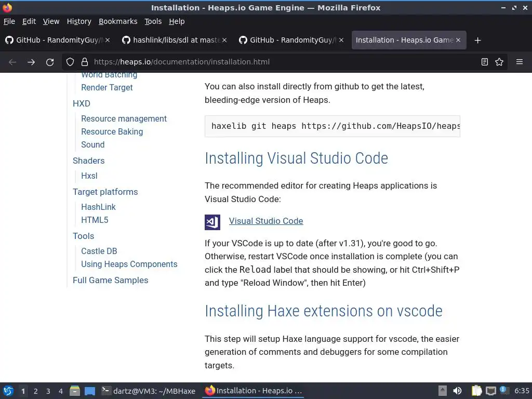Open the Hxsl documentation link
Viewport: 532px width, 399px height.
click(89, 176)
